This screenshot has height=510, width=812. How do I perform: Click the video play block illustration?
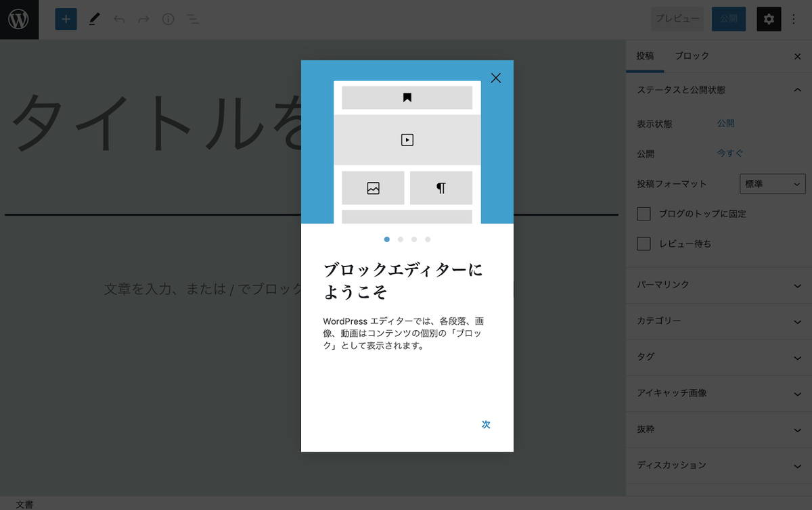(x=407, y=140)
